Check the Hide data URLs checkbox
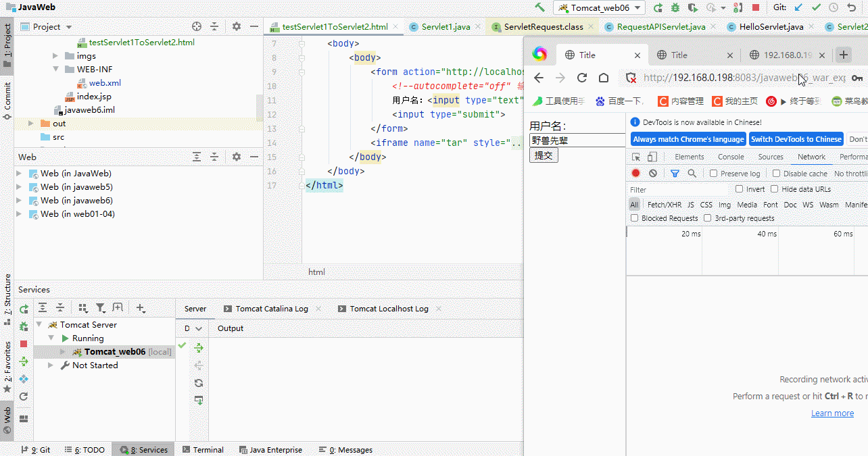Viewport: 868px width, 456px height. [x=774, y=189]
